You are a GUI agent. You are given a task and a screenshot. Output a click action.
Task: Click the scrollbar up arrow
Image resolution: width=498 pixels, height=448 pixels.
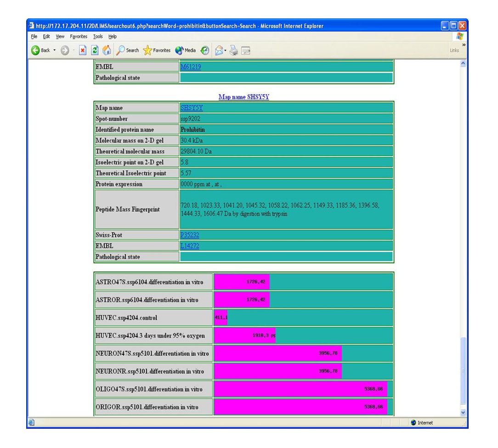coord(463,63)
